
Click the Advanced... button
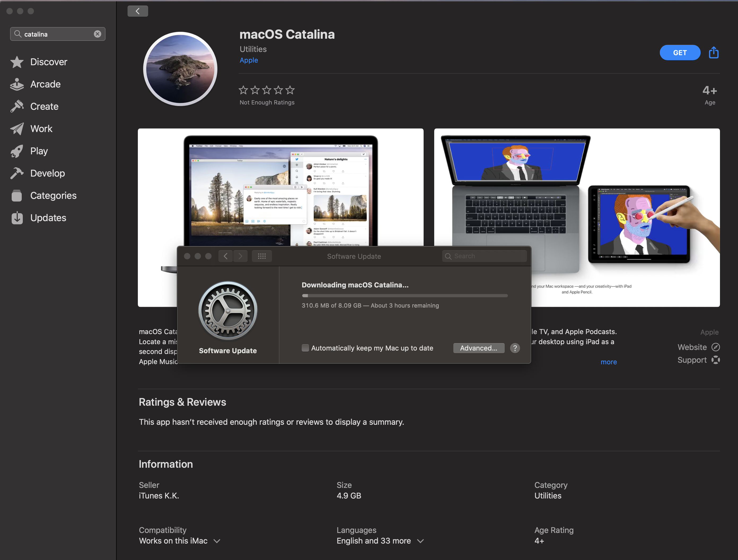[x=478, y=348]
